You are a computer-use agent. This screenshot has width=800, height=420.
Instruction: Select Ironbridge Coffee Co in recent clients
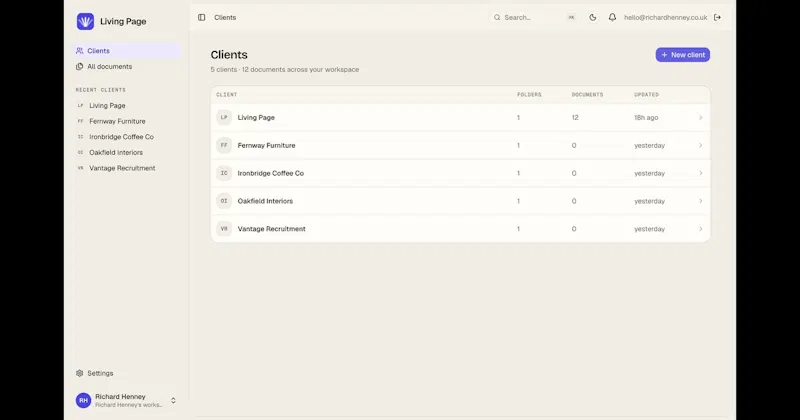[x=121, y=137]
